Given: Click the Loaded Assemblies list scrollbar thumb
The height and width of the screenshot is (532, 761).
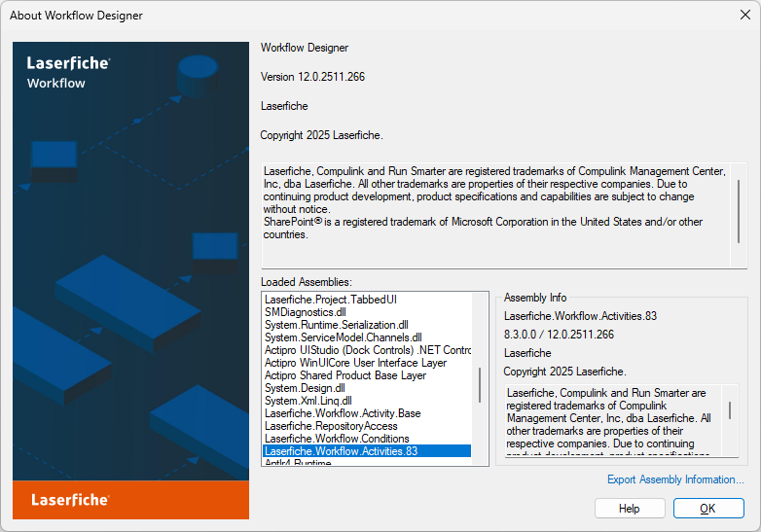Looking at the screenshot, I should point(480,385).
